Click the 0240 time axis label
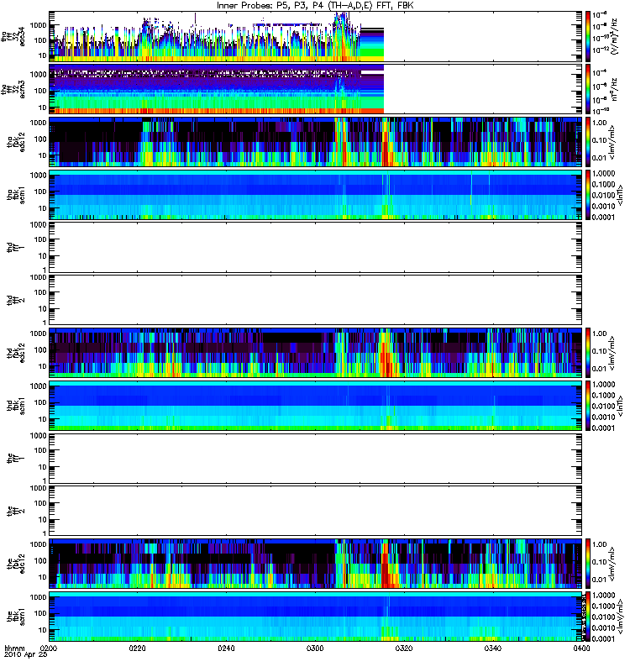Viewport: 630px width, 672px height. click(226, 648)
